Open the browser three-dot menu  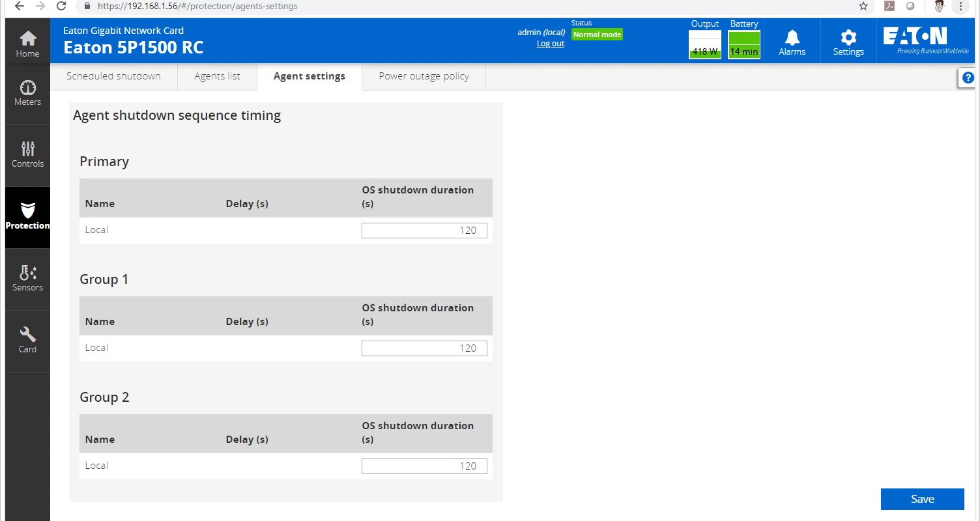click(x=960, y=6)
